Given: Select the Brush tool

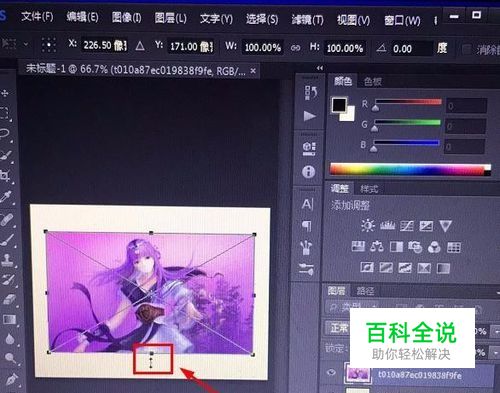Looking at the screenshot, I should tap(7, 239).
